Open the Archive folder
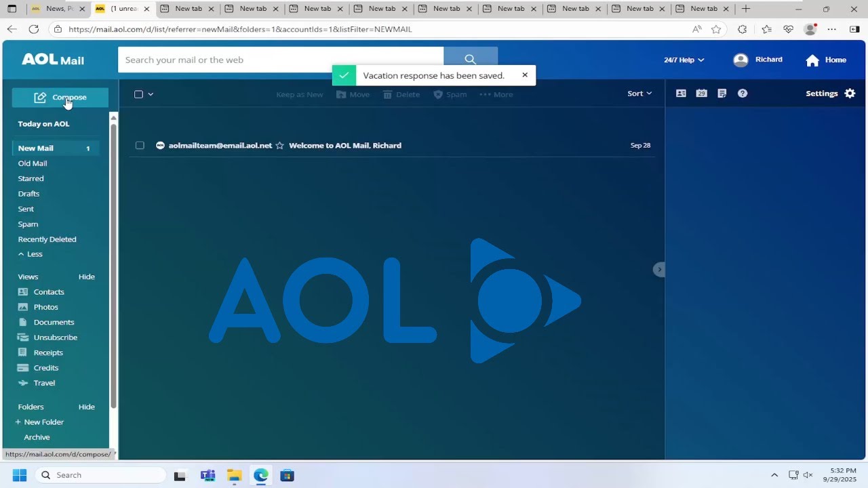Image resolution: width=868 pixels, height=488 pixels. [x=37, y=437]
